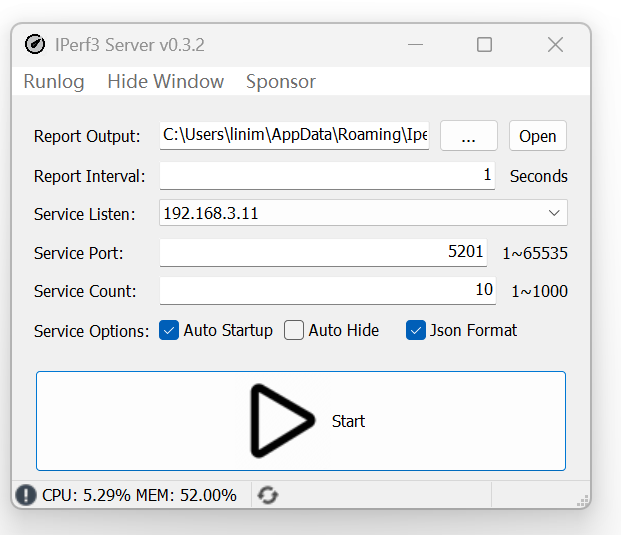Click the Service Port input field
Image resolution: width=621 pixels, height=535 pixels.
coord(323,253)
